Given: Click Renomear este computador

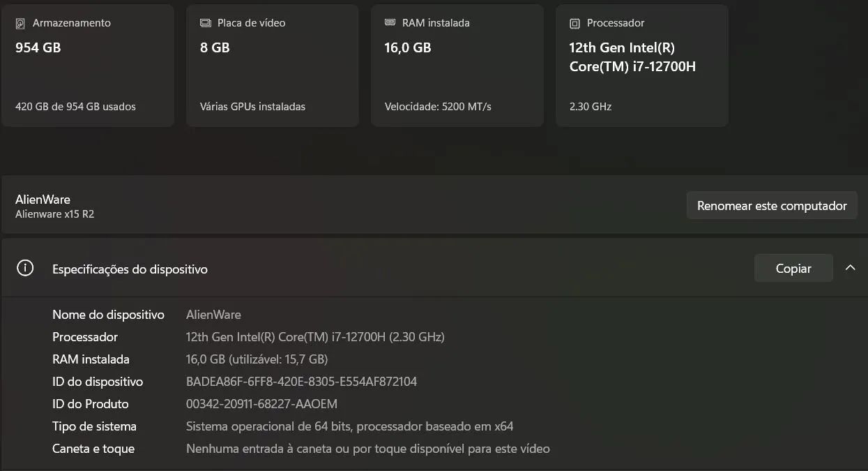Looking at the screenshot, I should pos(771,205).
